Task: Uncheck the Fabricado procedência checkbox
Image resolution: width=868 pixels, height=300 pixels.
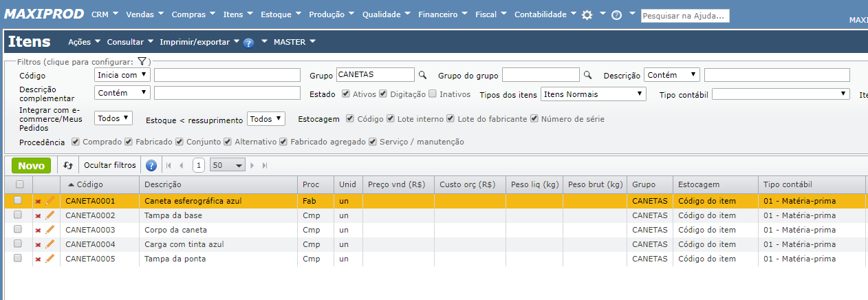Action: [x=129, y=142]
